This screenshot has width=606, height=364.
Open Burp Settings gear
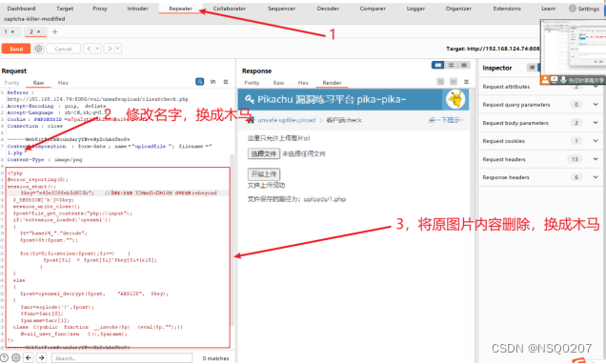pyautogui.click(x=573, y=9)
